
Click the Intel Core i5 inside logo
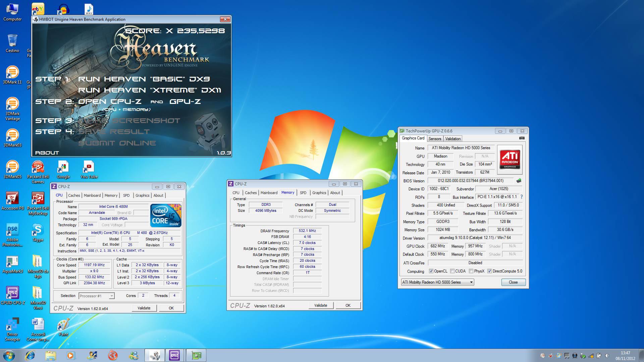point(166,215)
